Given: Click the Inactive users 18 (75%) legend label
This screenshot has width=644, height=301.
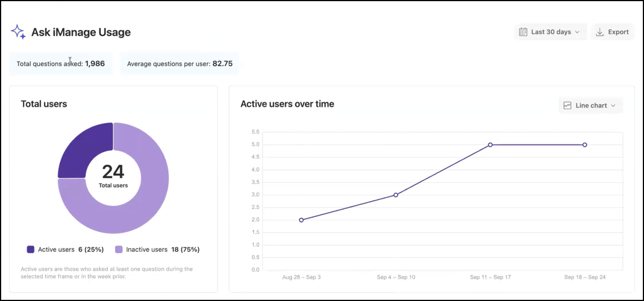Looking at the screenshot, I should click(x=163, y=249).
